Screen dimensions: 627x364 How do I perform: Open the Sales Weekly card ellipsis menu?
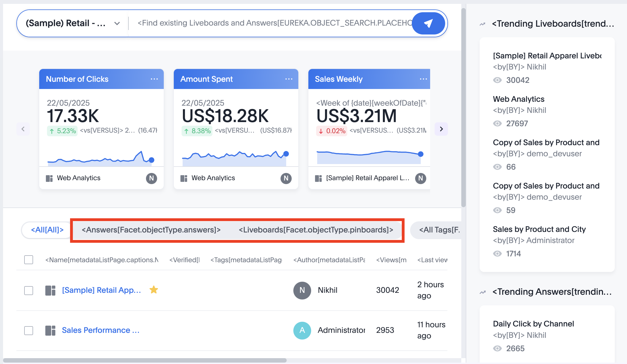[x=423, y=79]
